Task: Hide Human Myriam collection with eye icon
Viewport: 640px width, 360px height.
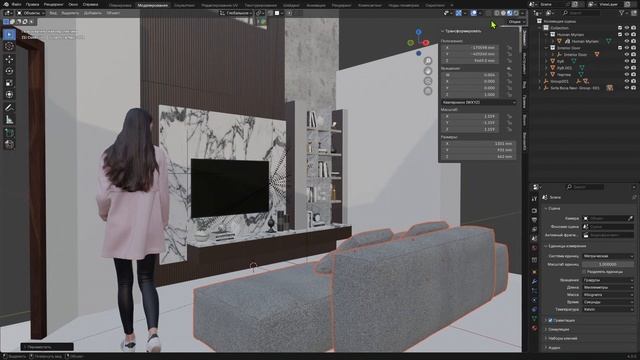Action: click(x=627, y=35)
